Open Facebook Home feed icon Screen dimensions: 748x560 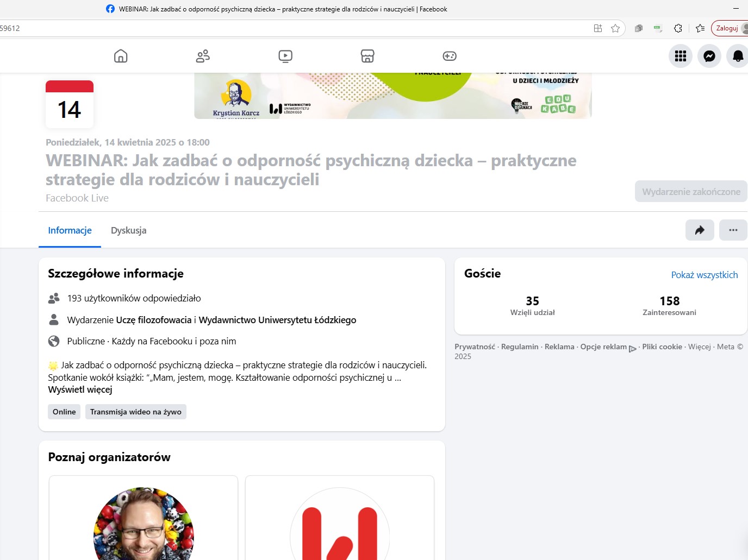click(121, 56)
